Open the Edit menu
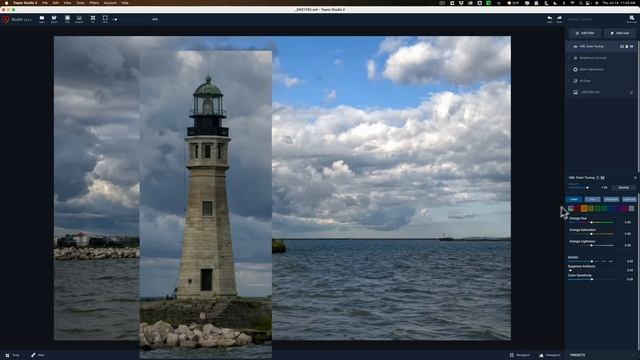Image resolution: width=640 pixels, height=360 pixels. (56, 3)
